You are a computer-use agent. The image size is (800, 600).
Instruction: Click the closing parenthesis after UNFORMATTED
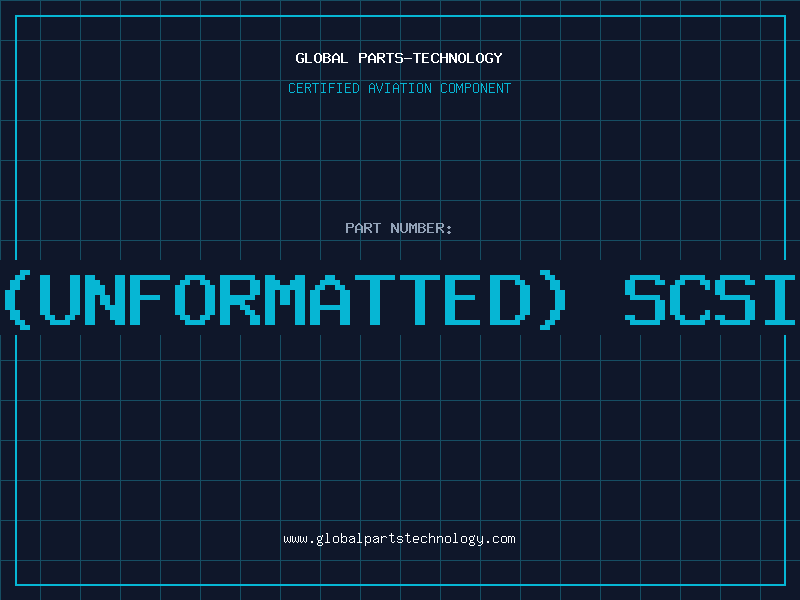tap(549, 299)
